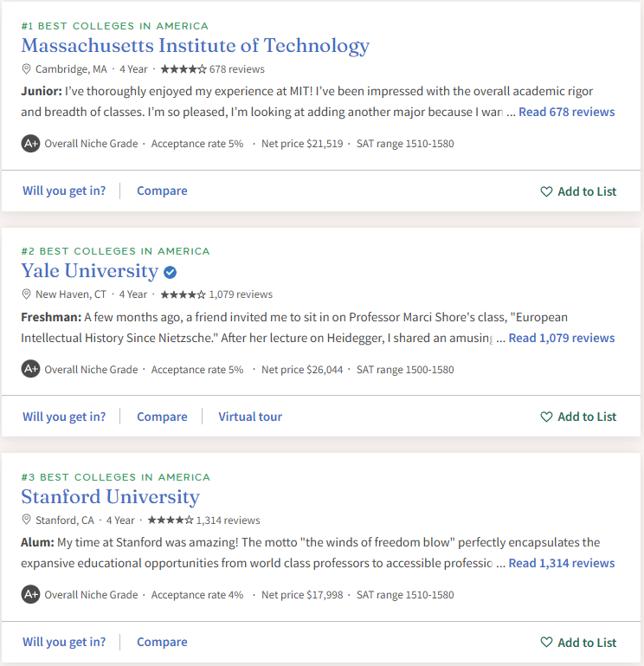Launch Yale's Virtual tour
The height and width of the screenshot is (666, 644).
click(x=250, y=417)
